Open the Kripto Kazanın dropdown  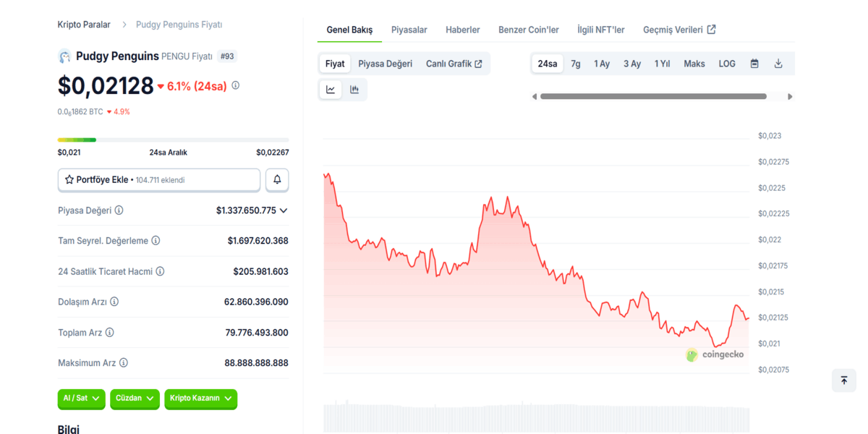[x=200, y=399]
